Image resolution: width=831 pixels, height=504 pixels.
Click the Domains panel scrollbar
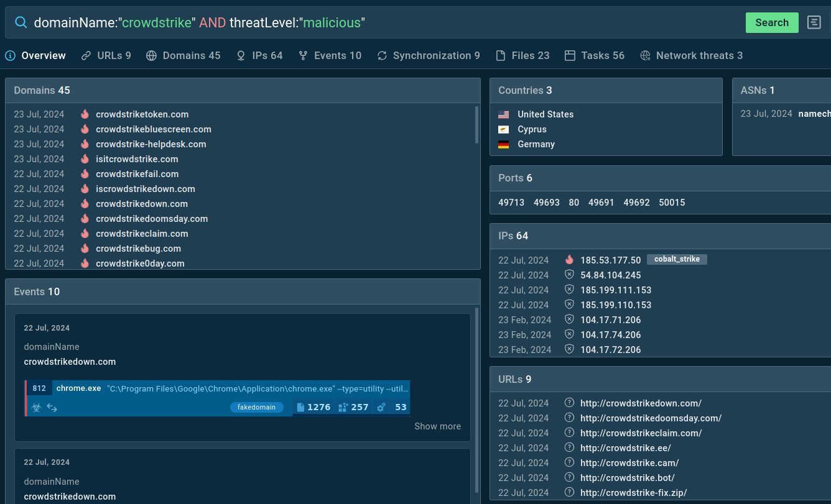[476, 124]
